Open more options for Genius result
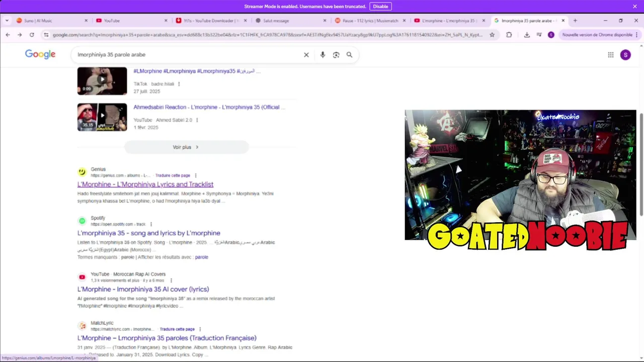 tap(196, 175)
